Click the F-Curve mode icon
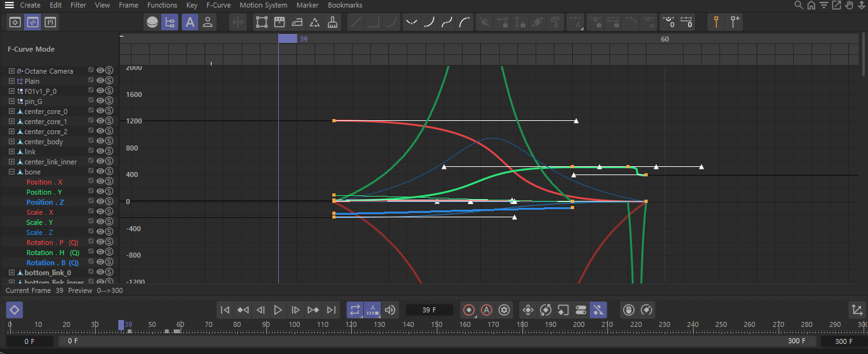Image resolution: width=868 pixels, height=354 pixels. (33, 23)
